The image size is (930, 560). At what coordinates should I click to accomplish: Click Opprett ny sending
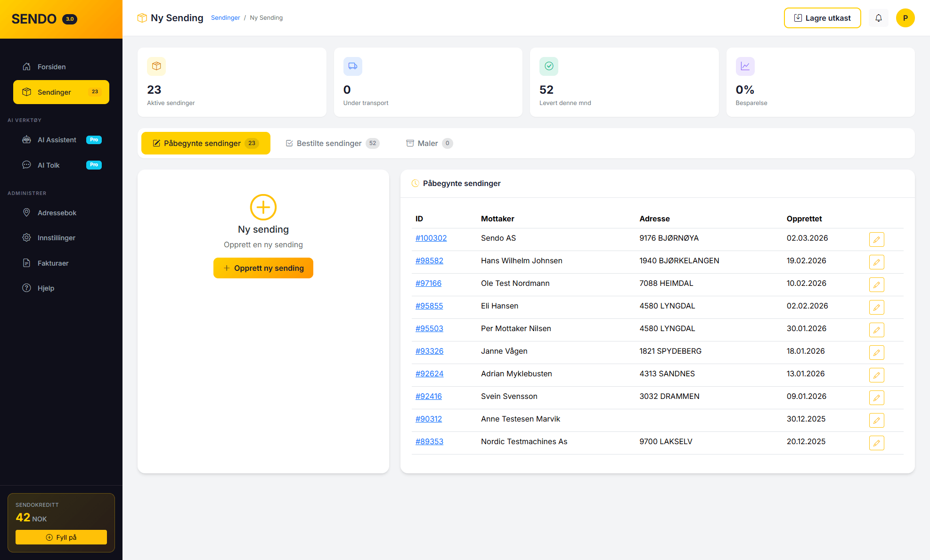[x=263, y=268]
